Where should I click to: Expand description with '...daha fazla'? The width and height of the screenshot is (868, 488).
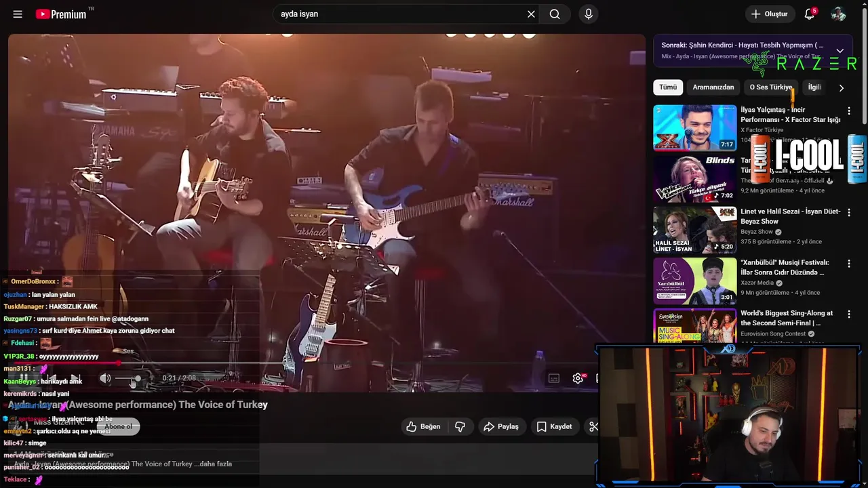[213, 464]
